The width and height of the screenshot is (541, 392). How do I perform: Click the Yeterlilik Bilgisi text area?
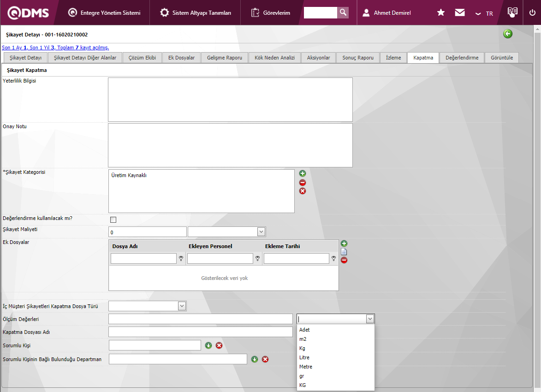click(230, 100)
